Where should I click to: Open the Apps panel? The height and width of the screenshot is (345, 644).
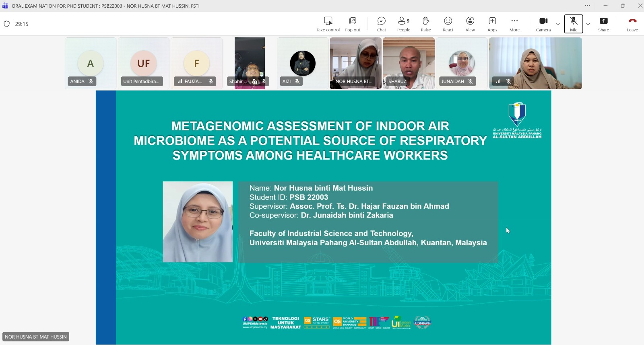click(x=492, y=24)
